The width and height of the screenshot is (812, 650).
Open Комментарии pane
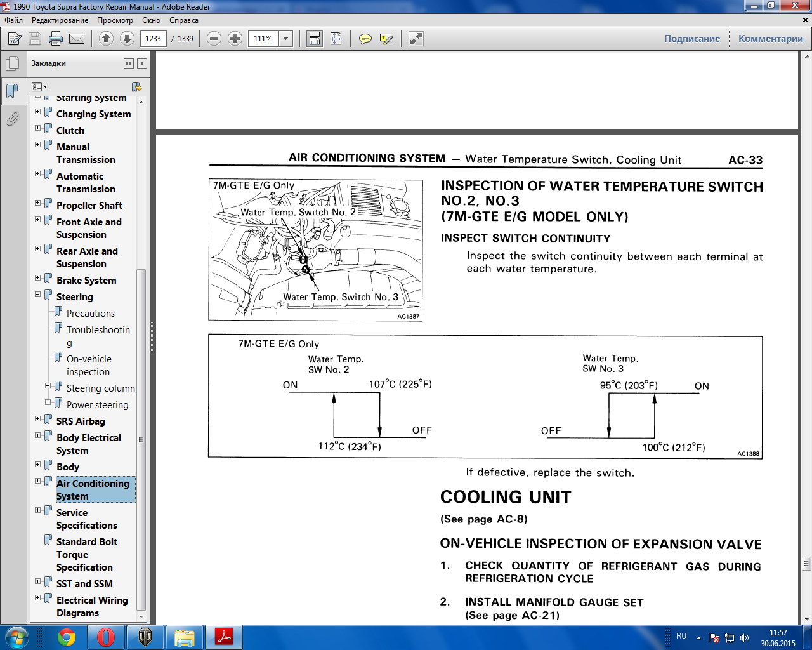771,39
